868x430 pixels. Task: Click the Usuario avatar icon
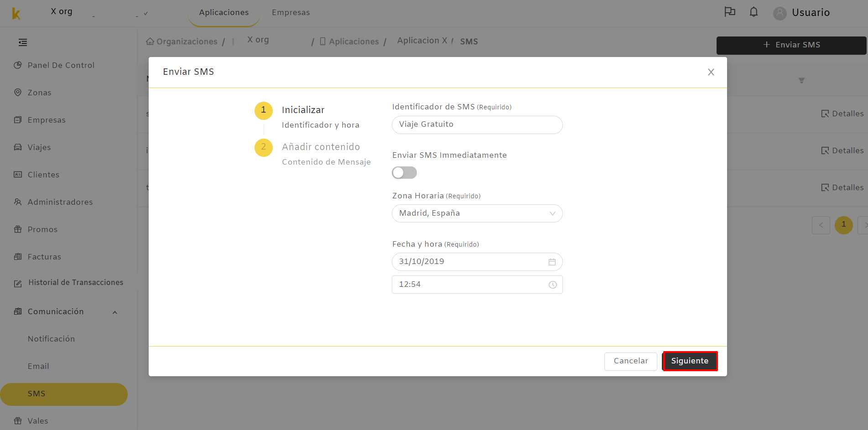pos(780,13)
